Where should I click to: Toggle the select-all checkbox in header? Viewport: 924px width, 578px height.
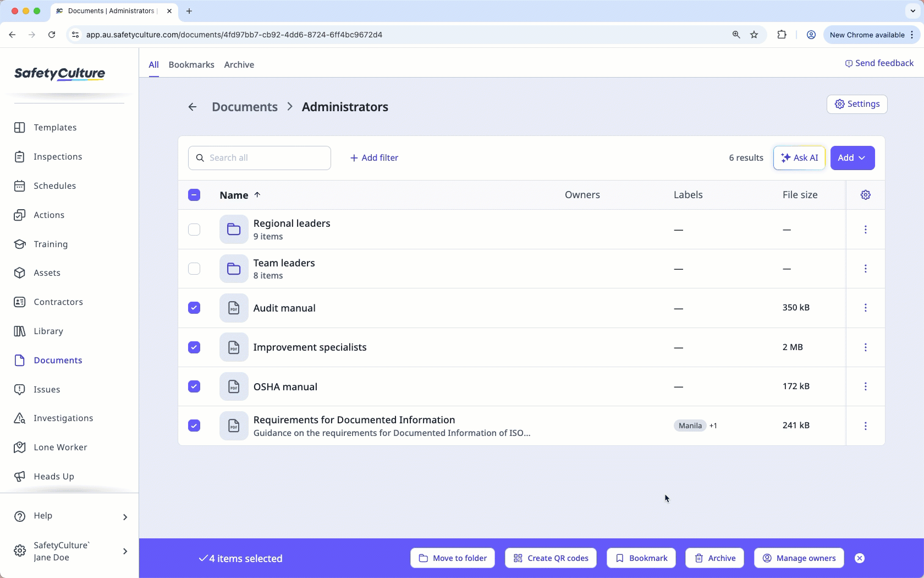pos(194,195)
